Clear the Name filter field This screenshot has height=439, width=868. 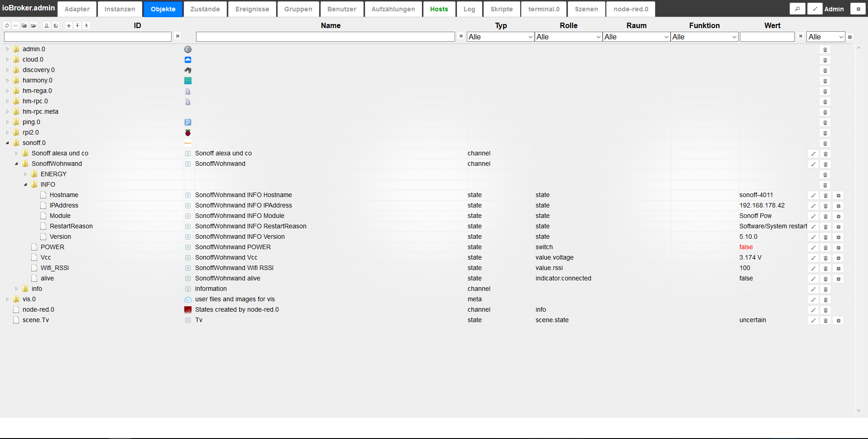click(461, 36)
